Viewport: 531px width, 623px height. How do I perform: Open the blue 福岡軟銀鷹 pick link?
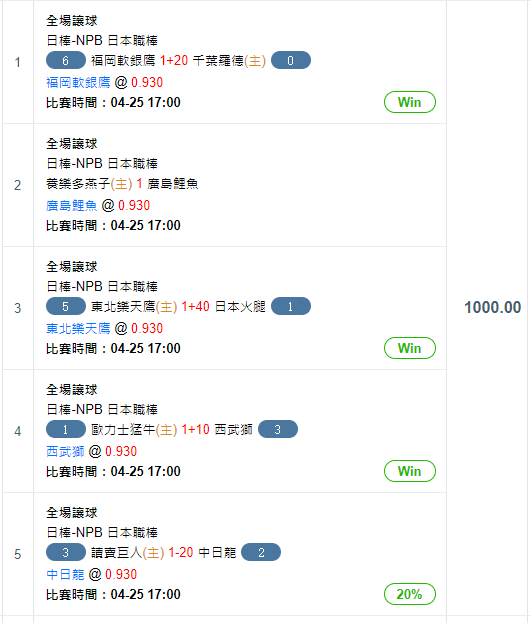pos(78,82)
